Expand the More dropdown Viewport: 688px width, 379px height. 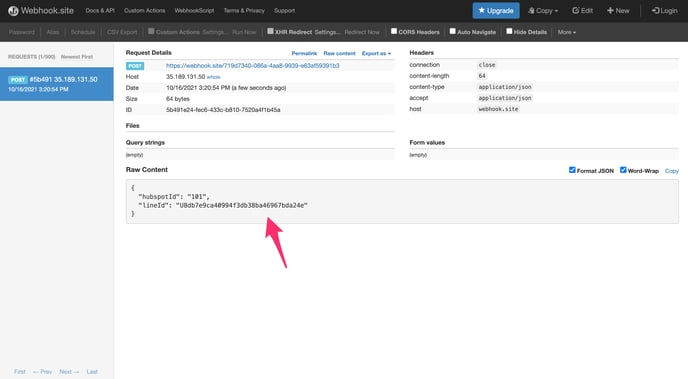tap(566, 32)
